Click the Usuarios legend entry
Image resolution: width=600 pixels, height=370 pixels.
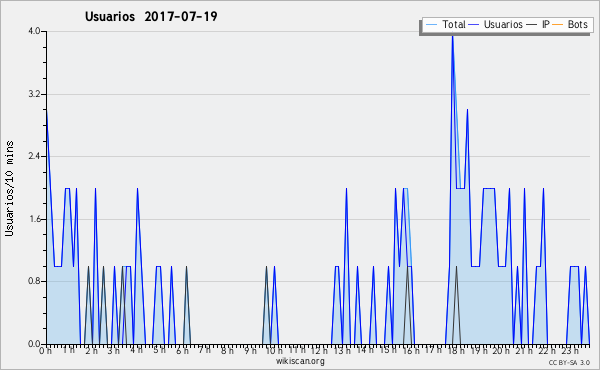496,24
